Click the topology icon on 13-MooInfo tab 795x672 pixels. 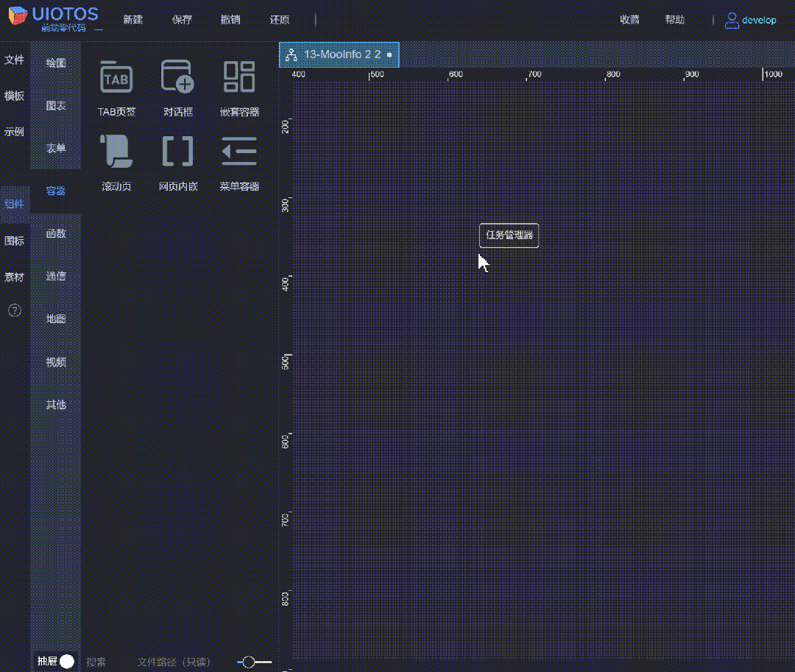[x=291, y=54]
